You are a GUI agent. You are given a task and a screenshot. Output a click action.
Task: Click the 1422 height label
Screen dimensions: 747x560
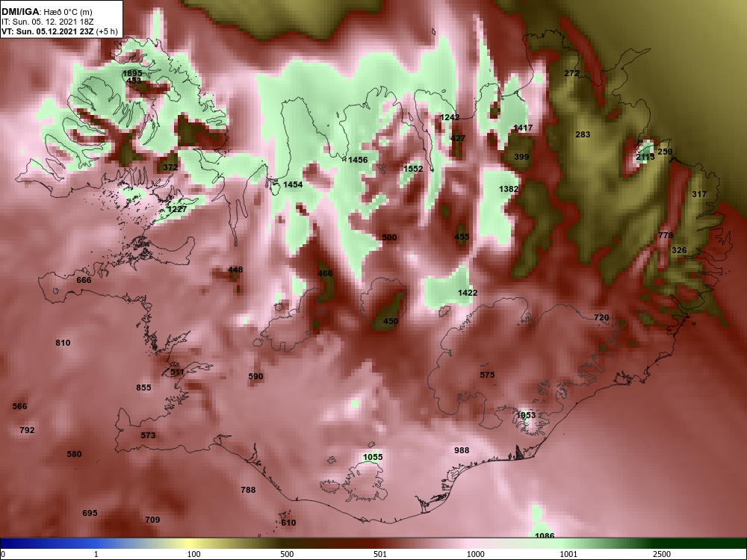click(468, 293)
